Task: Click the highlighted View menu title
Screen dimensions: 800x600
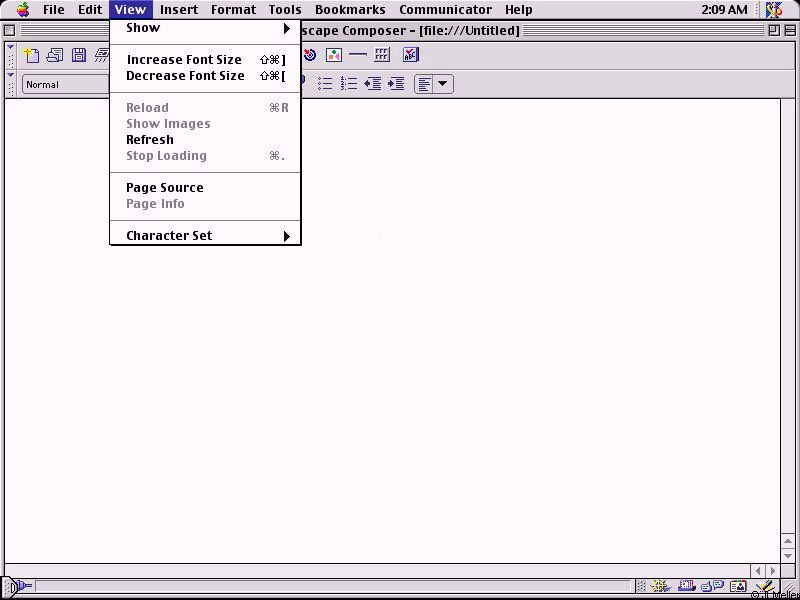Action: coord(131,10)
